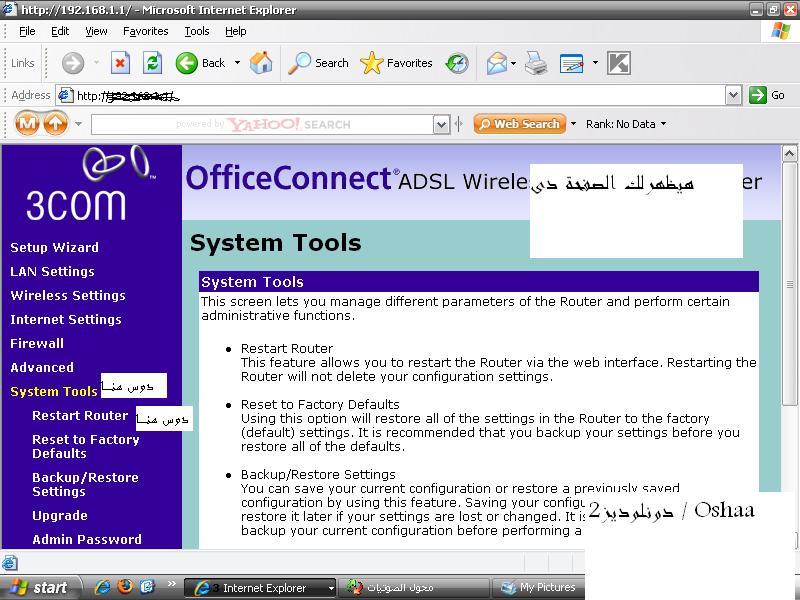Open Mail button dropdown arrow

click(x=513, y=63)
